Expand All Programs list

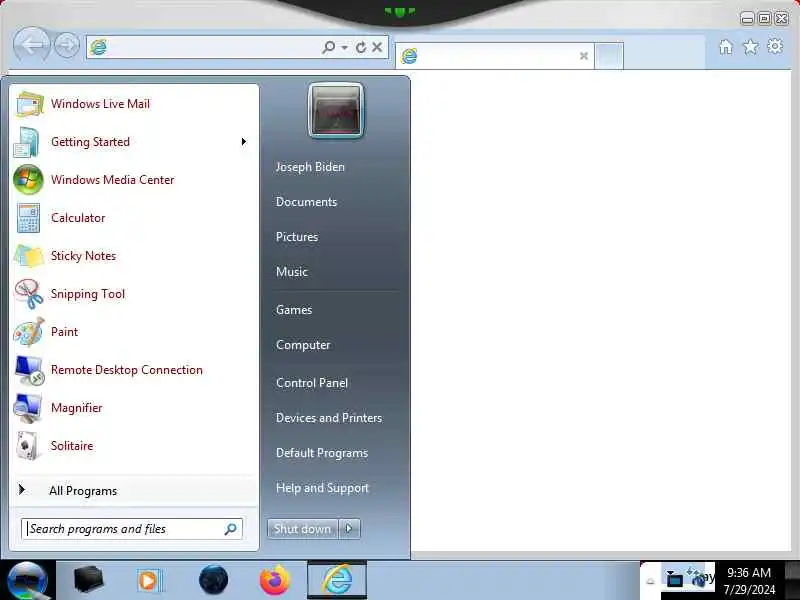pos(134,491)
